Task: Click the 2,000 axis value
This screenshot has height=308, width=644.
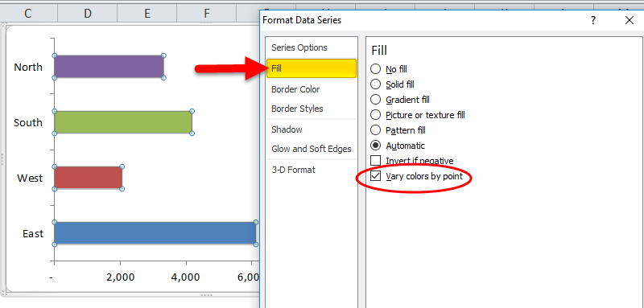Action: tap(120, 277)
